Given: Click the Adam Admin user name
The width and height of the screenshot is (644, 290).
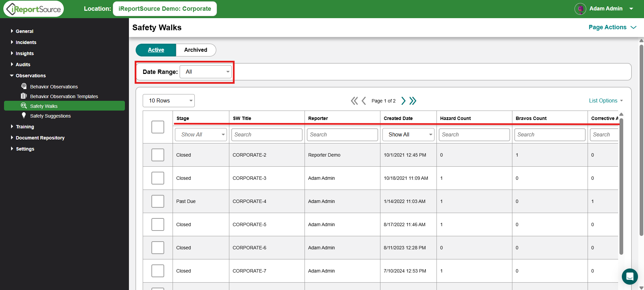Looking at the screenshot, I should pyautogui.click(x=606, y=9).
